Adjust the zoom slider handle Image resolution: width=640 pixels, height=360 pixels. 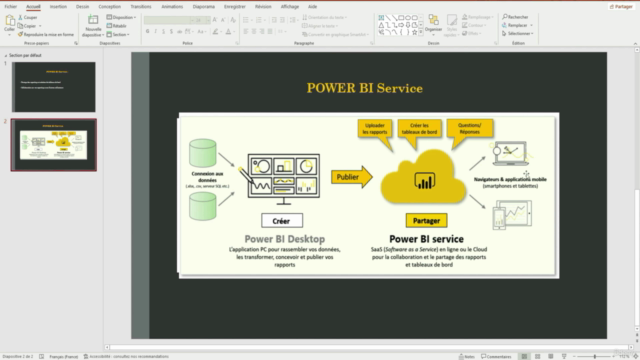(595, 356)
